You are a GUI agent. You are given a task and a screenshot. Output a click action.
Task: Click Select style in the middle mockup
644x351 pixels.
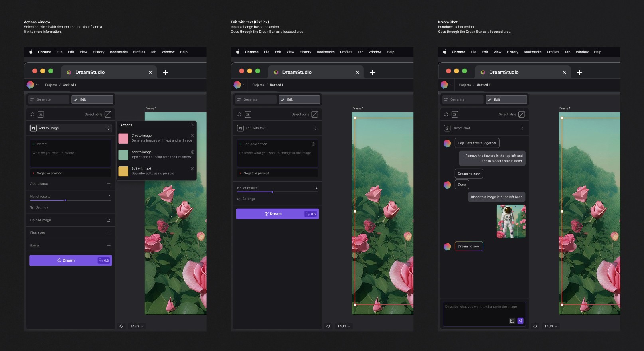click(300, 114)
